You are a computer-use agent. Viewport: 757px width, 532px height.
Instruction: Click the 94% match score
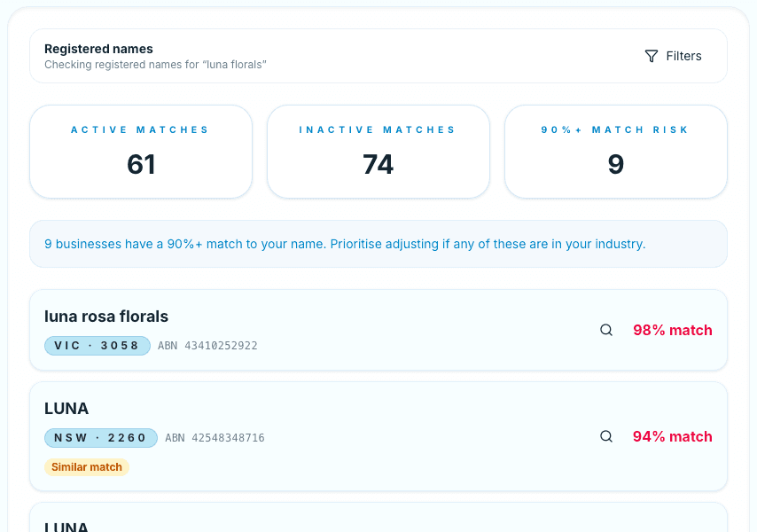click(673, 436)
